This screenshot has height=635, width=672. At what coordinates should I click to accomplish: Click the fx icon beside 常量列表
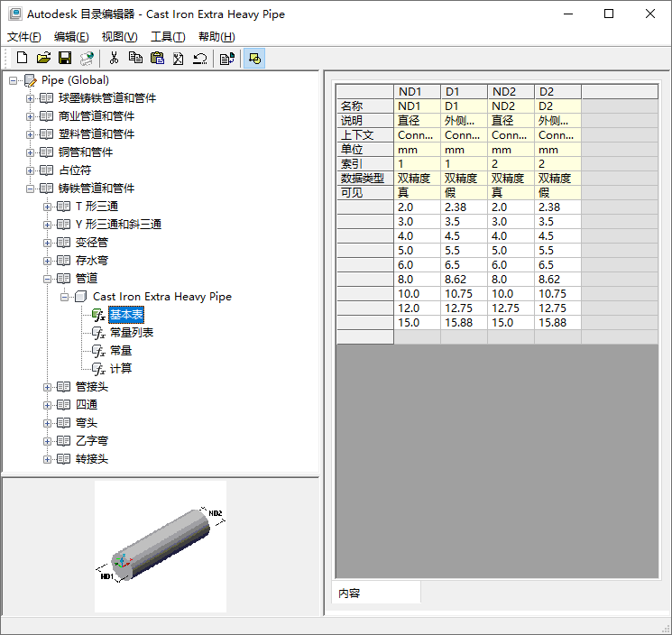tap(98, 333)
